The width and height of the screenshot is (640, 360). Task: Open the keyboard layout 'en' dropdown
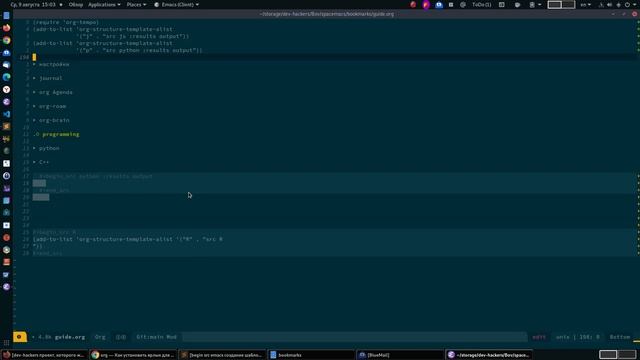click(x=585, y=4)
